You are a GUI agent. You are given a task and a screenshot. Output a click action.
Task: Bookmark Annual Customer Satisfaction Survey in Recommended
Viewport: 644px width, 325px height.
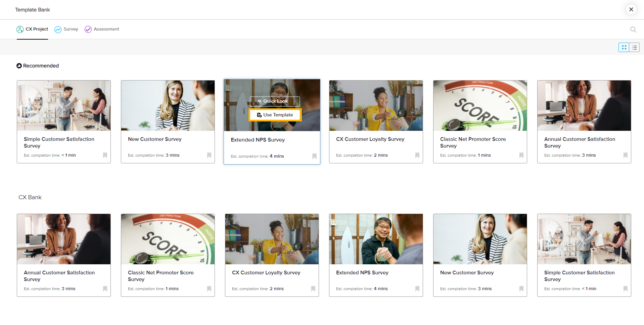[x=626, y=155]
